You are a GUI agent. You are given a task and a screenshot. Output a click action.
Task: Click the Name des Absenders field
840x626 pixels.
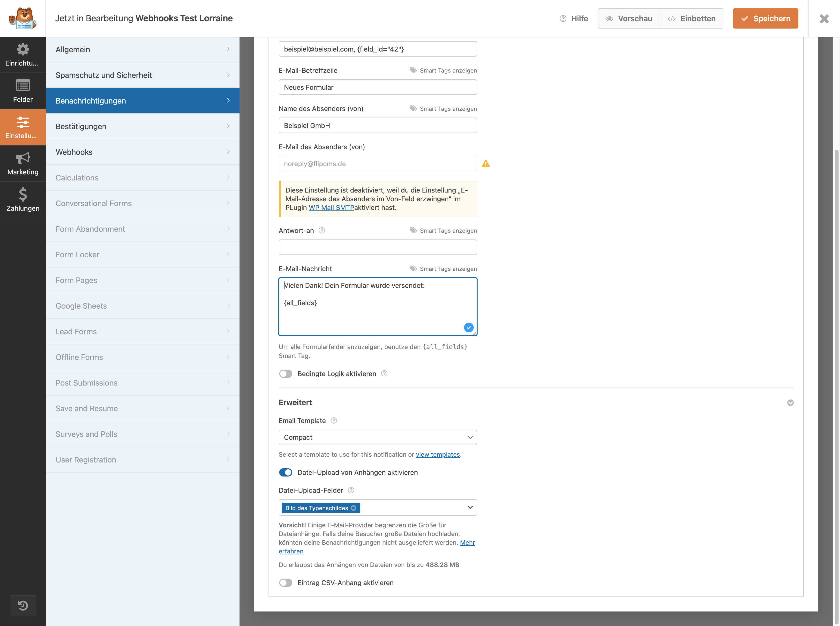point(378,126)
